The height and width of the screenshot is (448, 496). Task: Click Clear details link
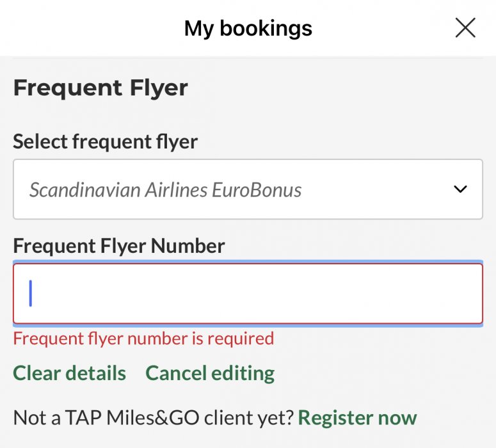[x=69, y=373]
